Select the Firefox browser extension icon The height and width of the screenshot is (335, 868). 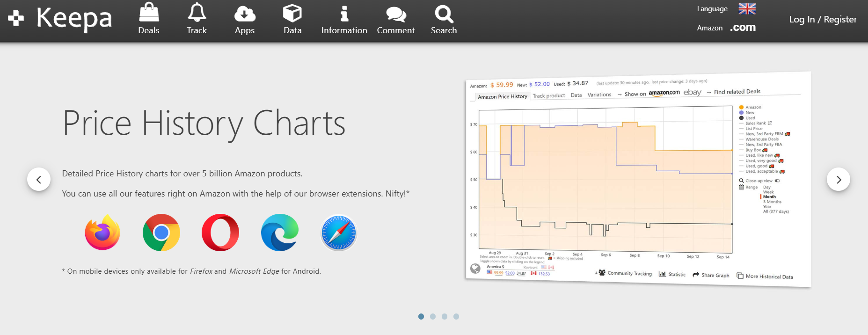pos(102,232)
